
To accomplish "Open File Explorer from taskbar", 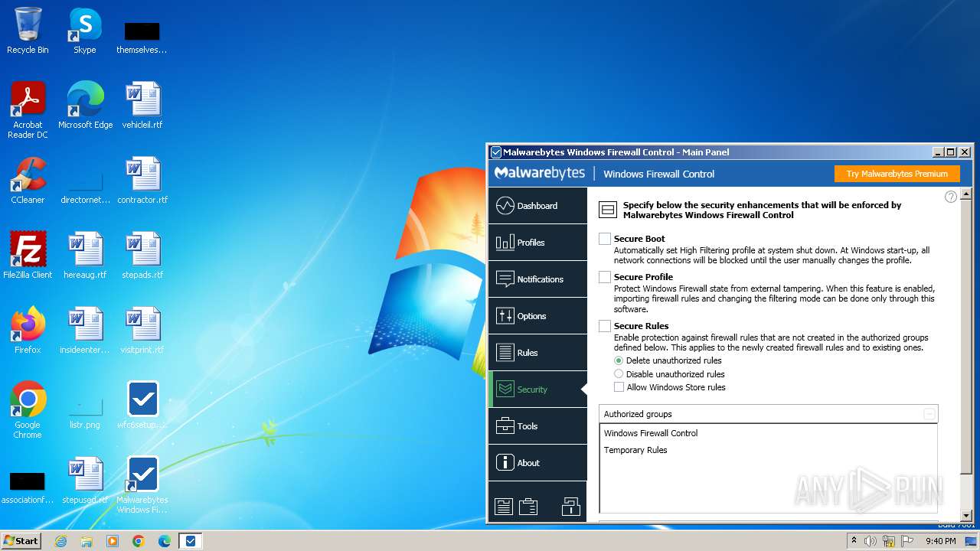I will click(87, 541).
